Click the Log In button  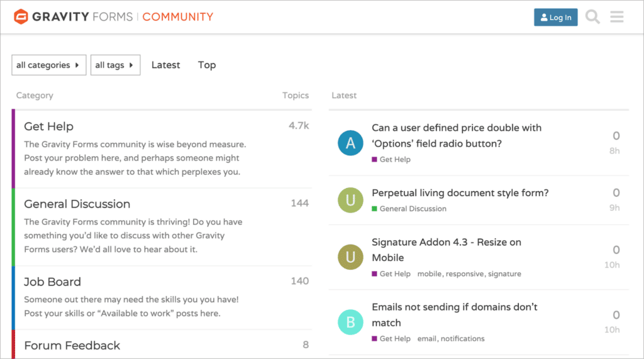coord(556,17)
